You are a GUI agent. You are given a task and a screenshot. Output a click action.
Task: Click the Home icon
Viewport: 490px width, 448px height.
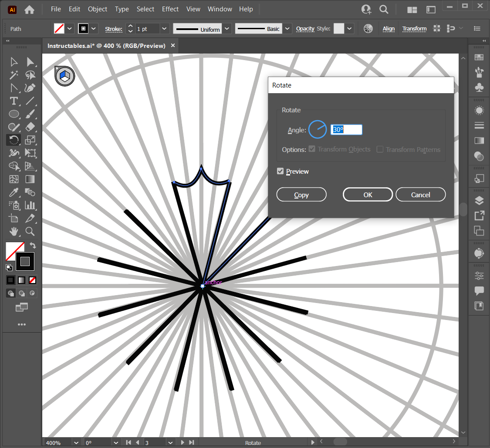click(29, 9)
